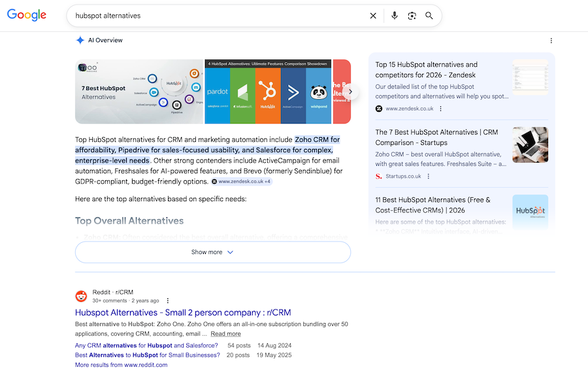588x384 pixels.
Task: Click the Zendesk article thumbnail
Action: point(531,77)
